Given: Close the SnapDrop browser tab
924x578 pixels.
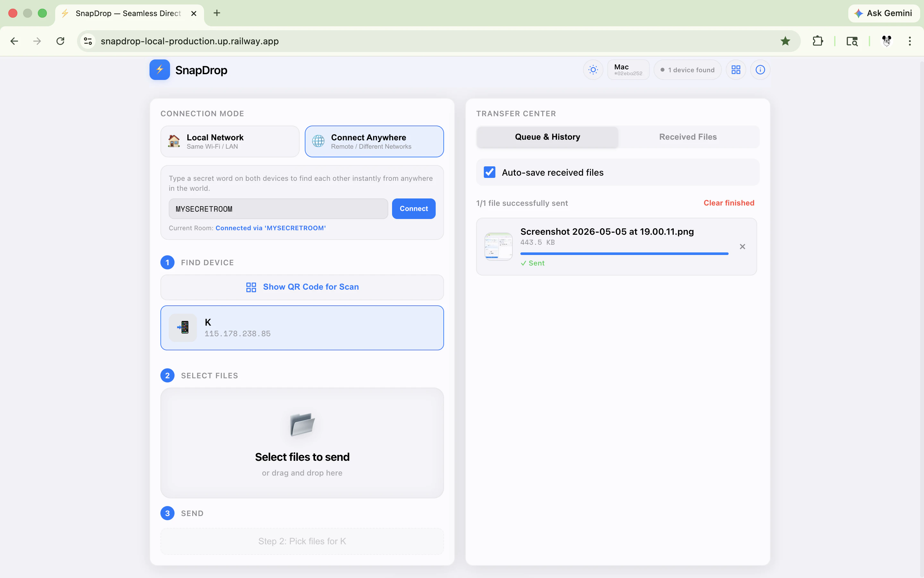Looking at the screenshot, I should [193, 13].
